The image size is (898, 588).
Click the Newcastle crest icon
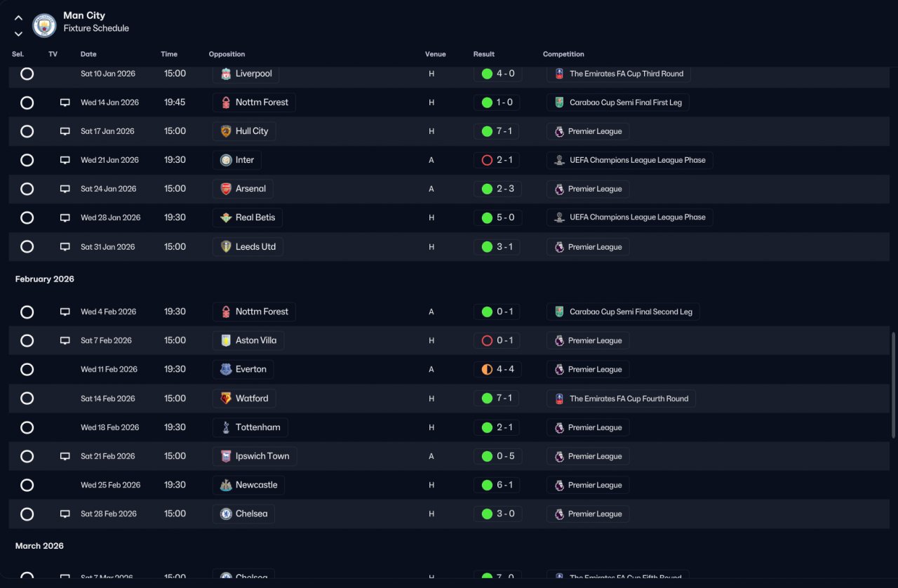pyautogui.click(x=226, y=485)
